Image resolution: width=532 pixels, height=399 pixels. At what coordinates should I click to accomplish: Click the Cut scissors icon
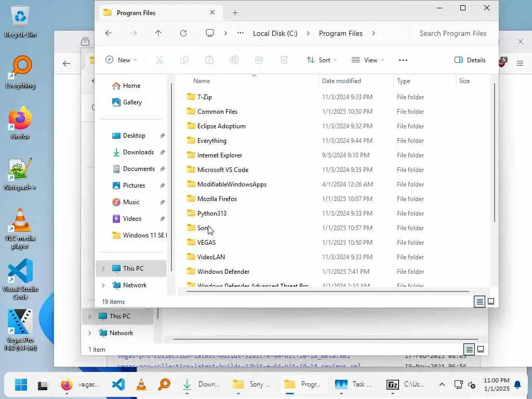(159, 60)
